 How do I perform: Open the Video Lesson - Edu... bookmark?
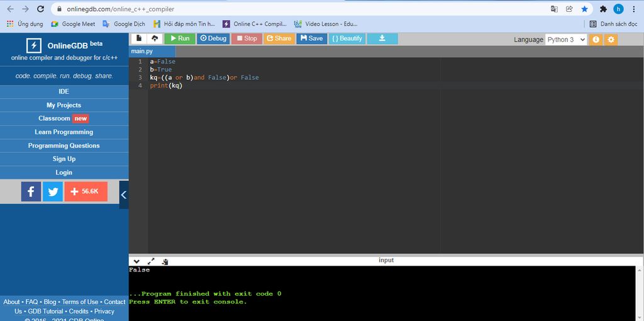[x=326, y=24]
